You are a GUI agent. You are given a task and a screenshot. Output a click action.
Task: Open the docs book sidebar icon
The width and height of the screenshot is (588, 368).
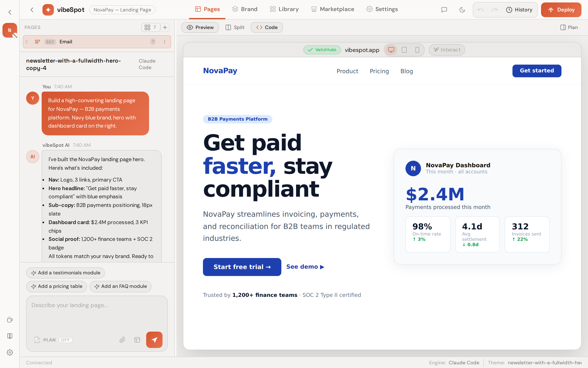10,336
